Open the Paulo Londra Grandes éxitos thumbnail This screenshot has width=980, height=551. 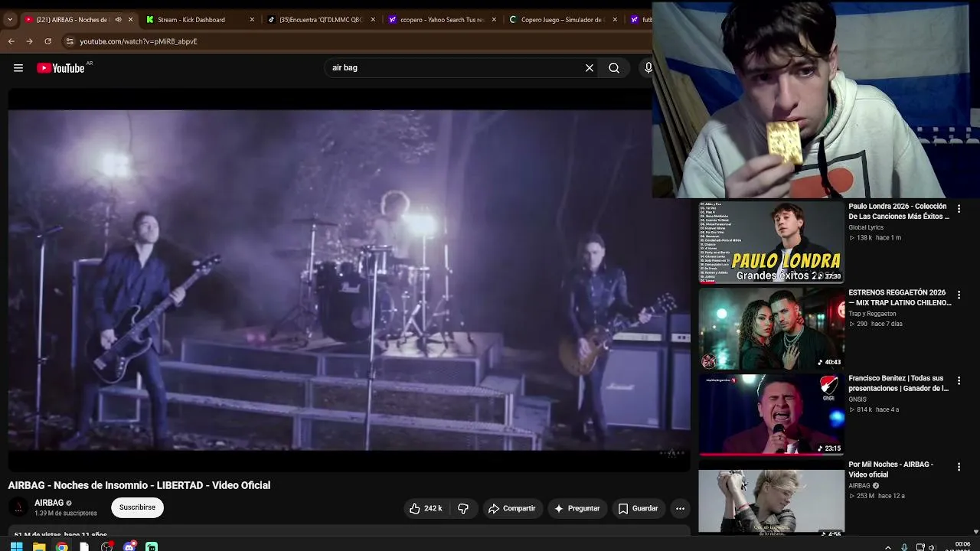coord(771,243)
